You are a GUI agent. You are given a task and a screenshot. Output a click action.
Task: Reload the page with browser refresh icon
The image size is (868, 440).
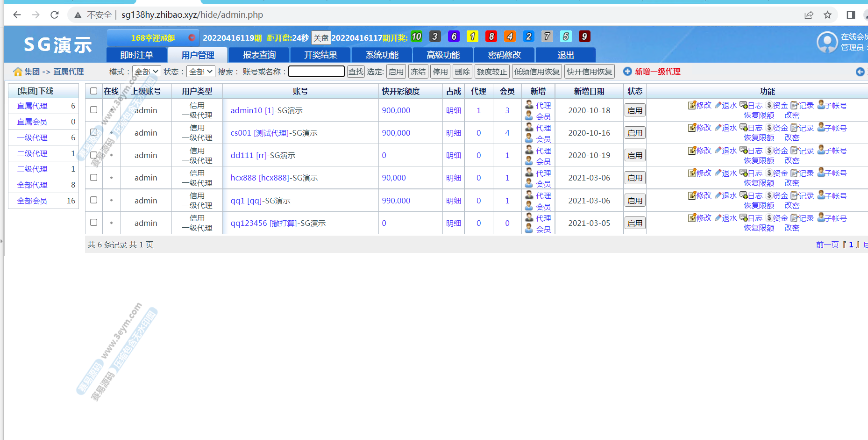click(x=55, y=15)
